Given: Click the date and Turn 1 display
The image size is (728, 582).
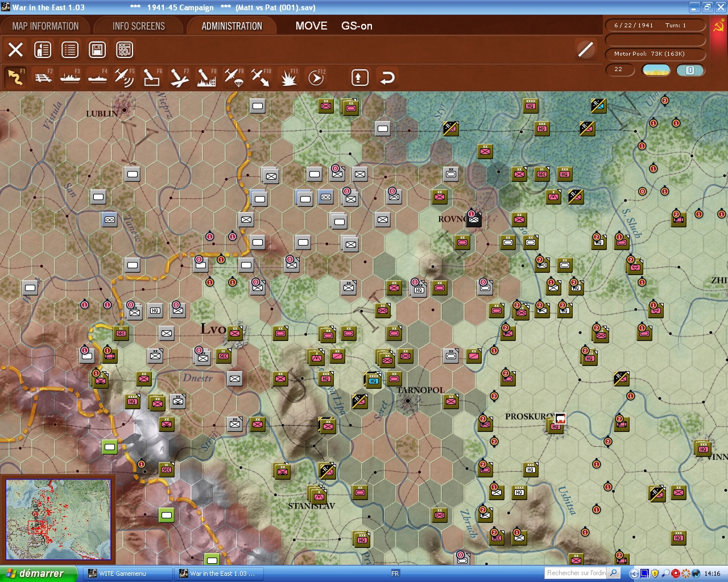Looking at the screenshot, I should (x=655, y=26).
